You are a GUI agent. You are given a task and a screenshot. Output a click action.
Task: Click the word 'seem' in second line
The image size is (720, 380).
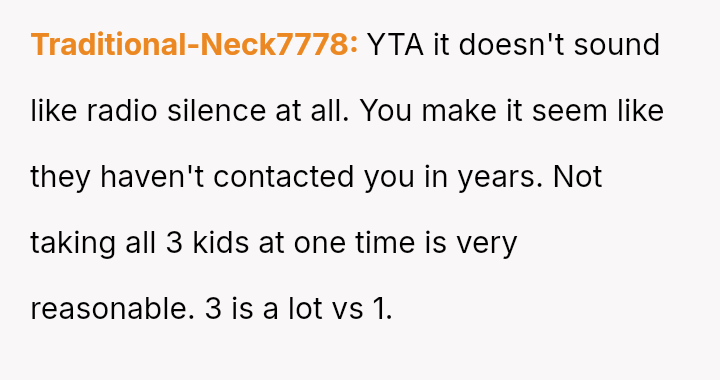[x=569, y=111]
